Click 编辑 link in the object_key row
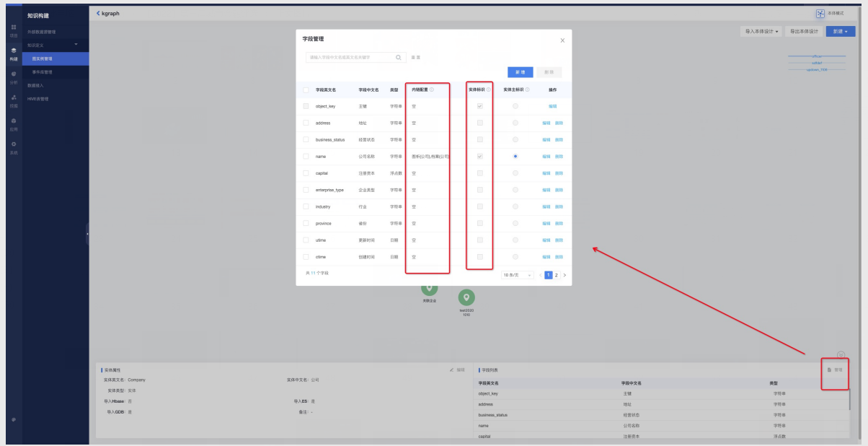 [x=552, y=106]
